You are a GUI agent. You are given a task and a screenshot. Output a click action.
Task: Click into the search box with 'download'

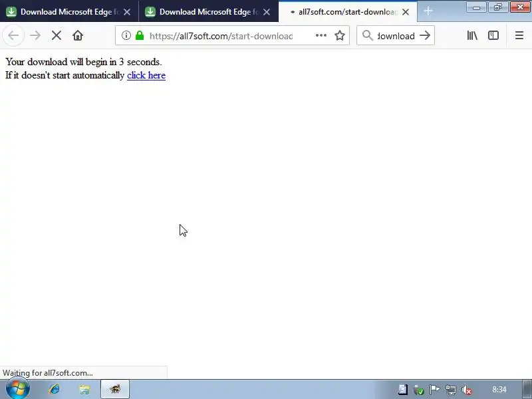pyautogui.click(x=396, y=36)
